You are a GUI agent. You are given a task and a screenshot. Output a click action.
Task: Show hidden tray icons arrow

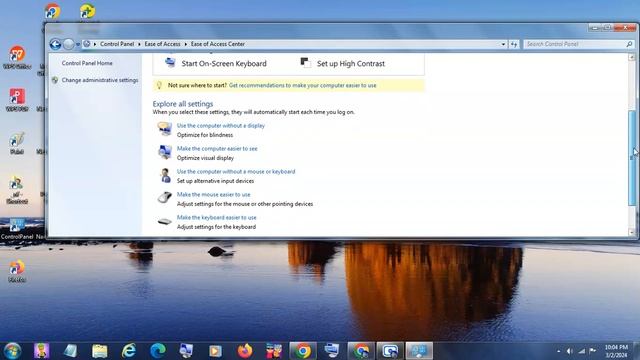558,351
